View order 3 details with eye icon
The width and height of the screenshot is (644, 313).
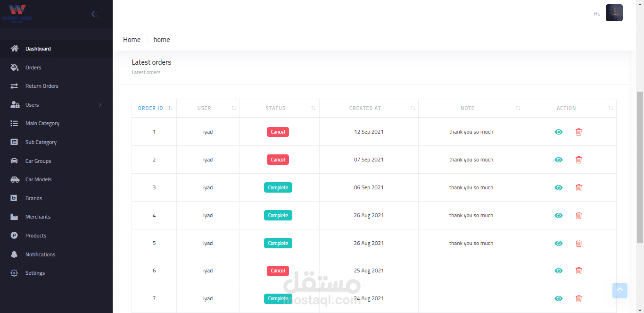559,187
